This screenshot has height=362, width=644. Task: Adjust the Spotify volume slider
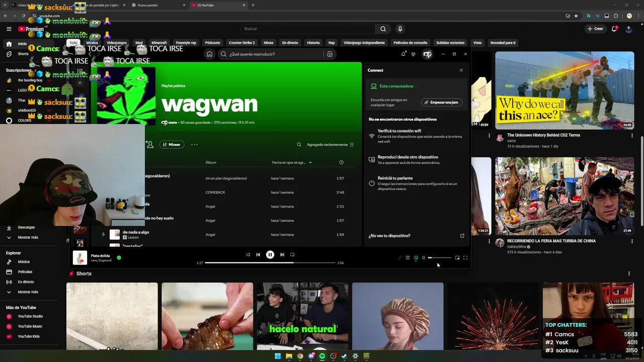pyautogui.click(x=439, y=258)
